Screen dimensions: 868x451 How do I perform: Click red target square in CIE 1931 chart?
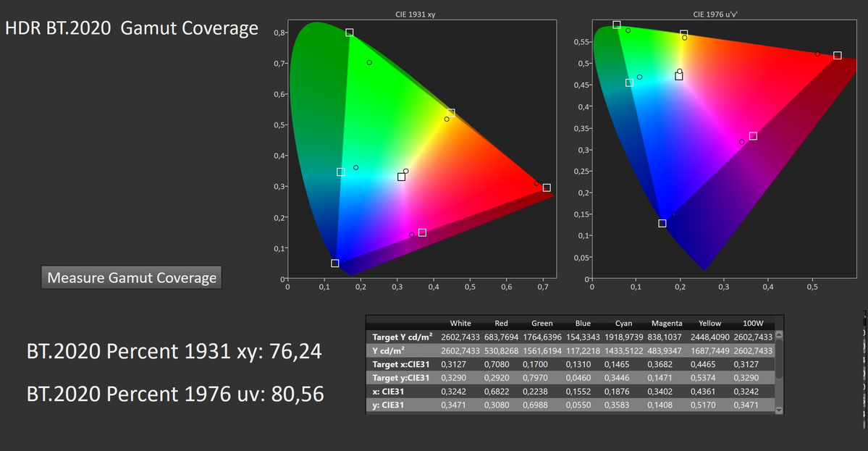tap(547, 187)
